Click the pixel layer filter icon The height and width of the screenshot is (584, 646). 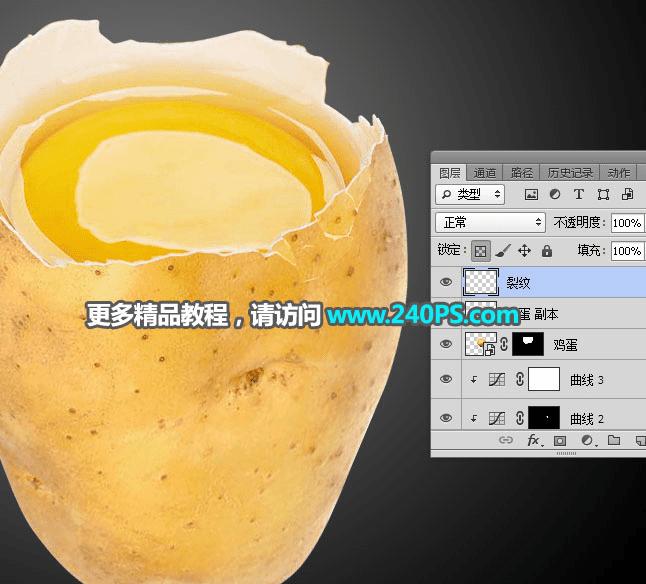pos(531,194)
